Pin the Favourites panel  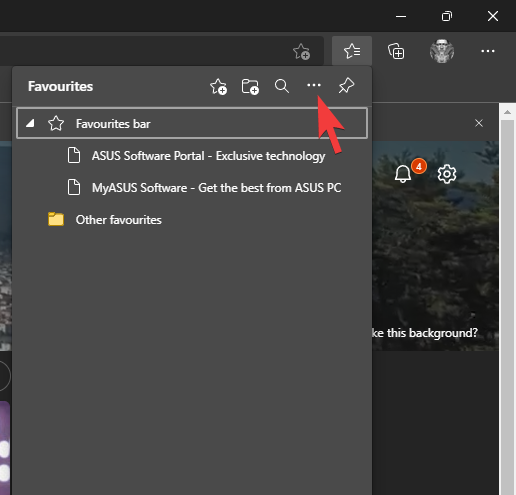point(346,86)
